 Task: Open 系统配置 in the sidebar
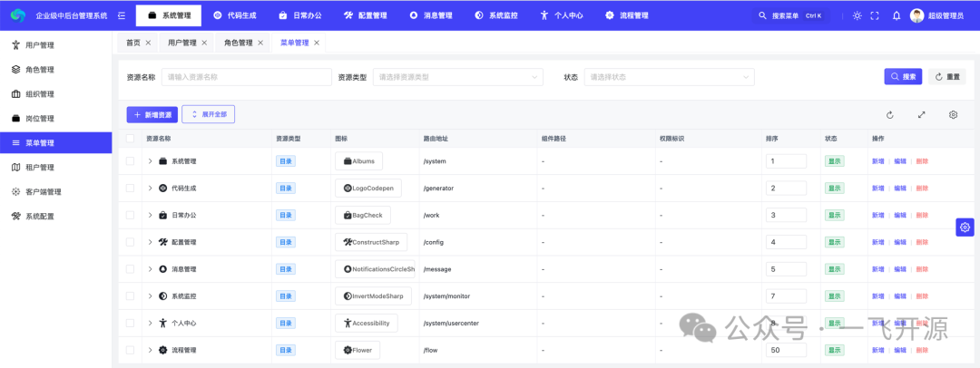tap(55, 216)
